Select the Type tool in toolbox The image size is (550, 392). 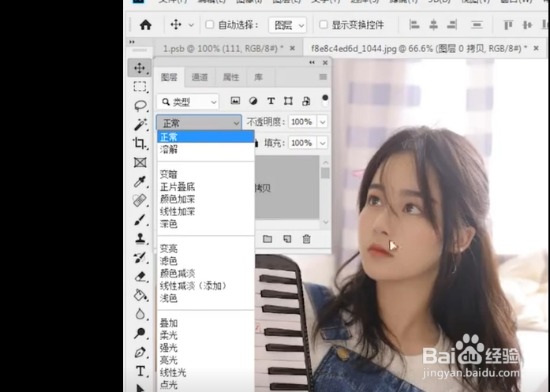140,371
